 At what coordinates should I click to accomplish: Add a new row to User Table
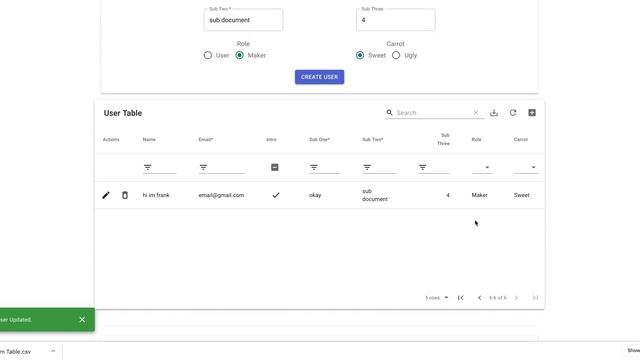pyautogui.click(x=532, y=113)
